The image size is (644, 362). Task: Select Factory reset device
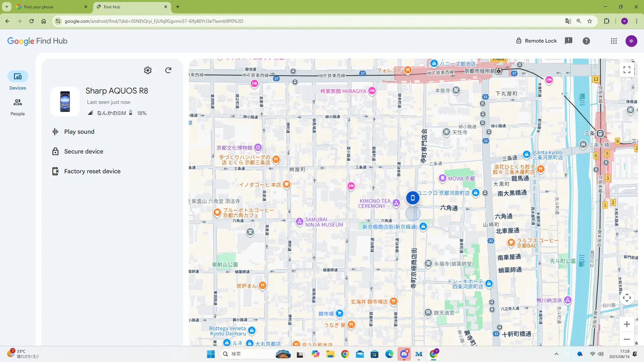click(92, 171)
